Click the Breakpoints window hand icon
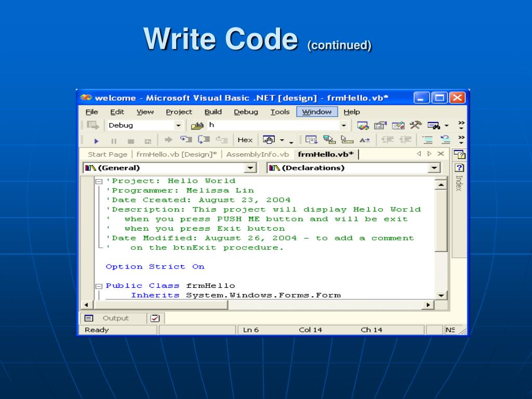Screen dimensions: 532x399 [x=269, y=139]
